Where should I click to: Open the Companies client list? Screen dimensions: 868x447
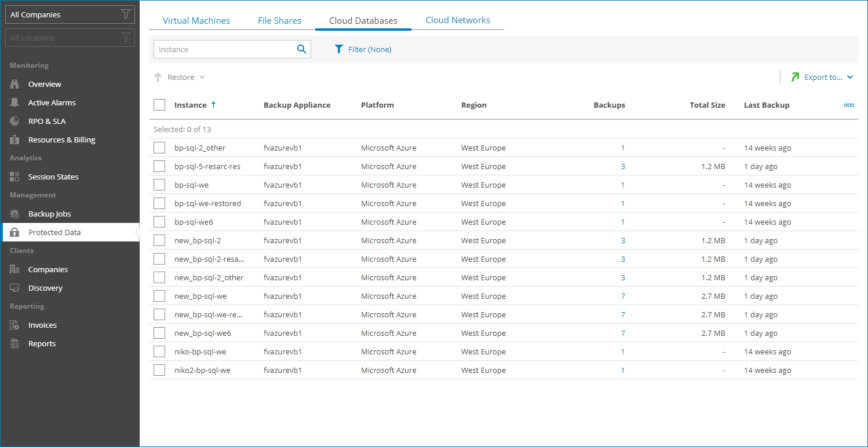click(47, 269)
